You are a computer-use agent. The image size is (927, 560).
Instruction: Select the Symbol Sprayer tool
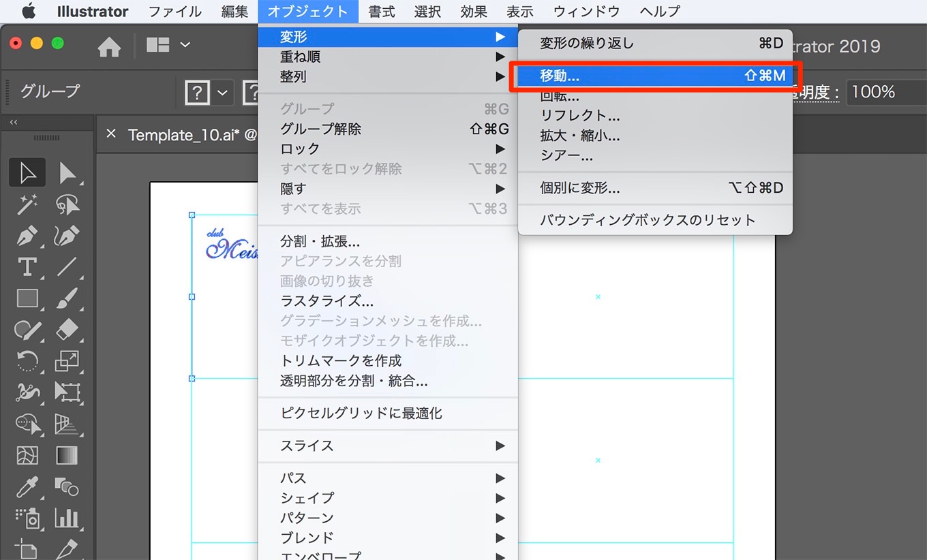tap(27, 518)
